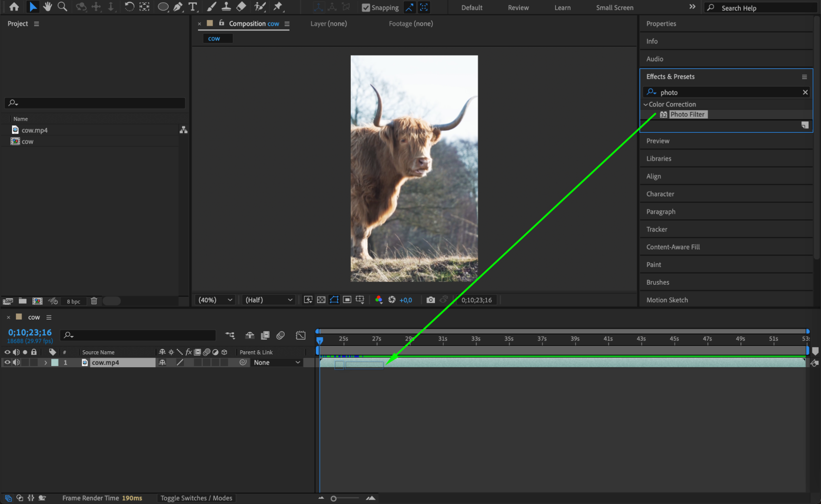Collapse the Color Correction category
Viewport: 821px width, 504px height.
646,104
